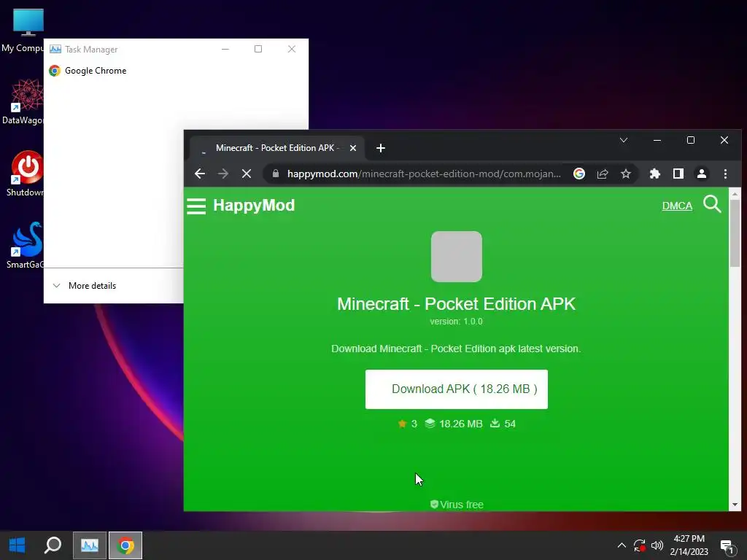Open Chrome tab search chevron
Screen dimensions: 747x560
pyautogui.click(x=624, y=140)
